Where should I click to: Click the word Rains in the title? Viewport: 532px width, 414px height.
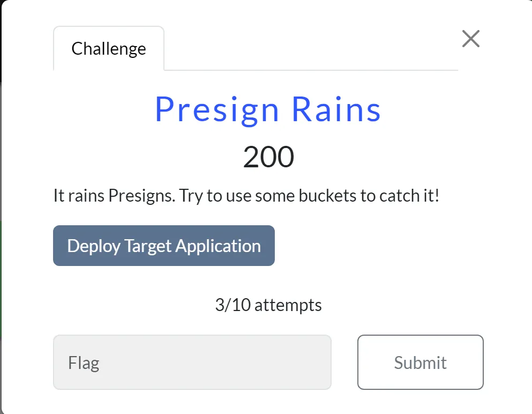pos(336,109)
